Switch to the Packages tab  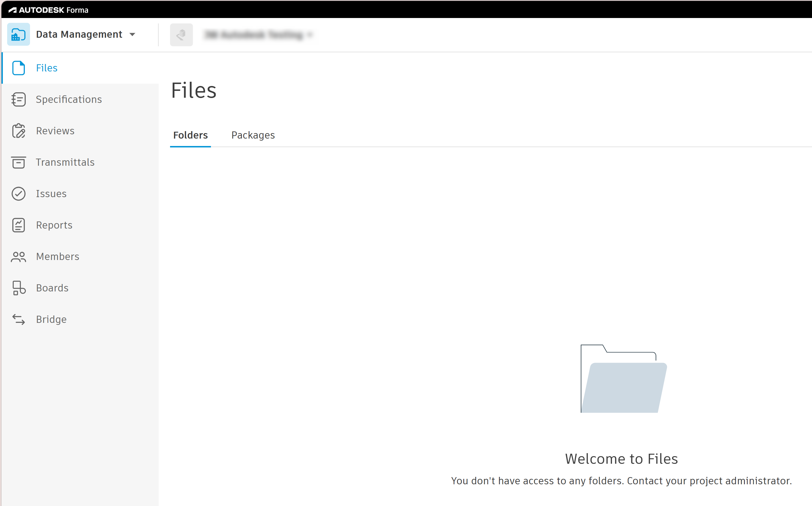pos(253,135)
